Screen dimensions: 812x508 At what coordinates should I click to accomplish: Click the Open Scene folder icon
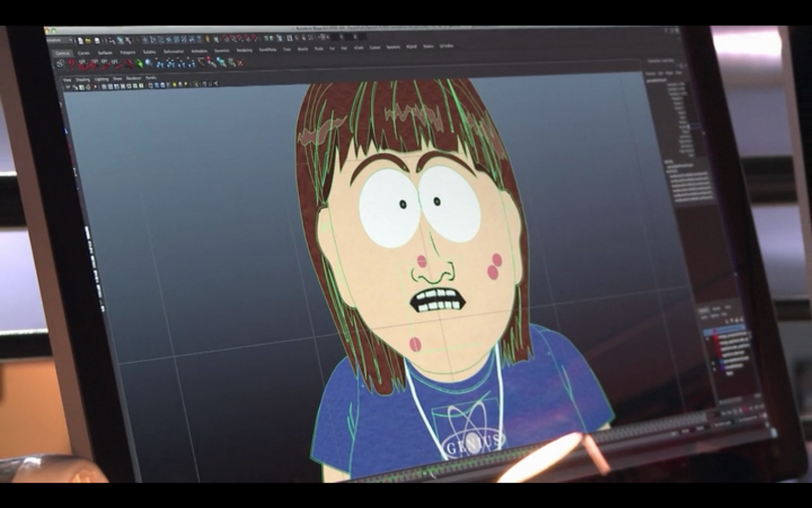88,41
